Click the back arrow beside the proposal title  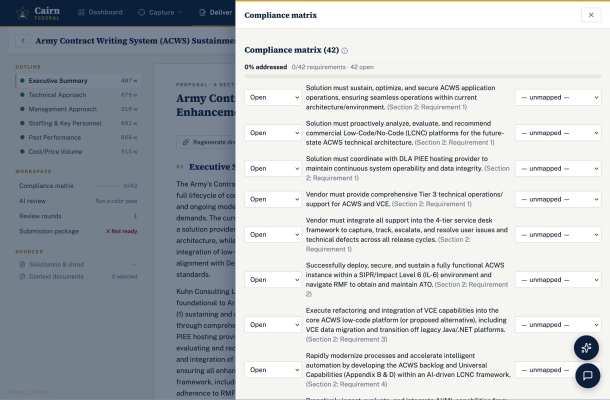coord(23,40)
